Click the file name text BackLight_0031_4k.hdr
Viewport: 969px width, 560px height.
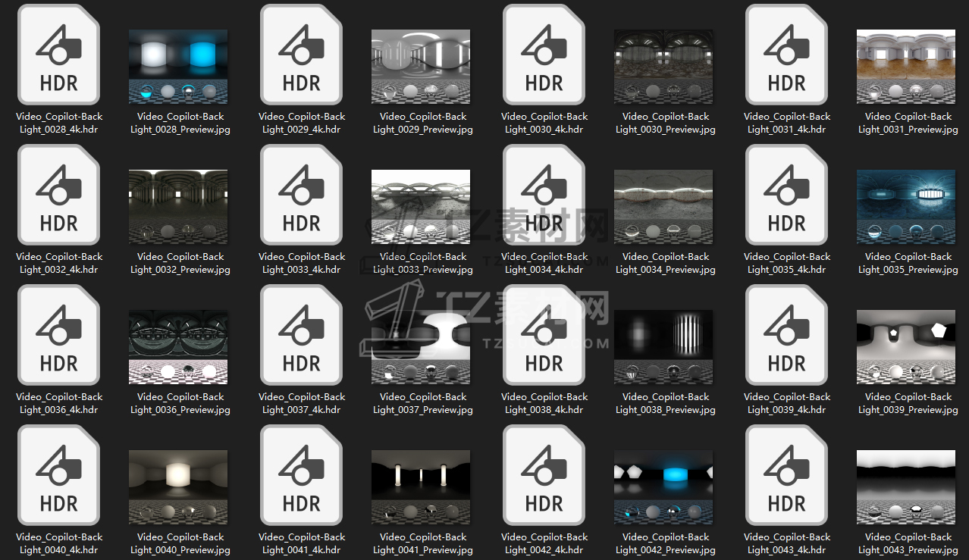point(787,123)
